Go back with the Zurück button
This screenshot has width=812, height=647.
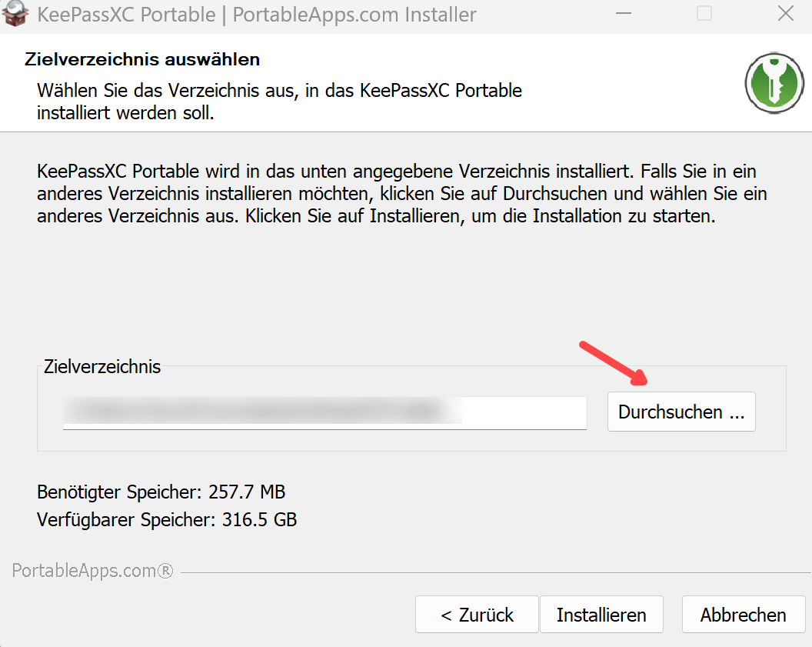[477, 615]
